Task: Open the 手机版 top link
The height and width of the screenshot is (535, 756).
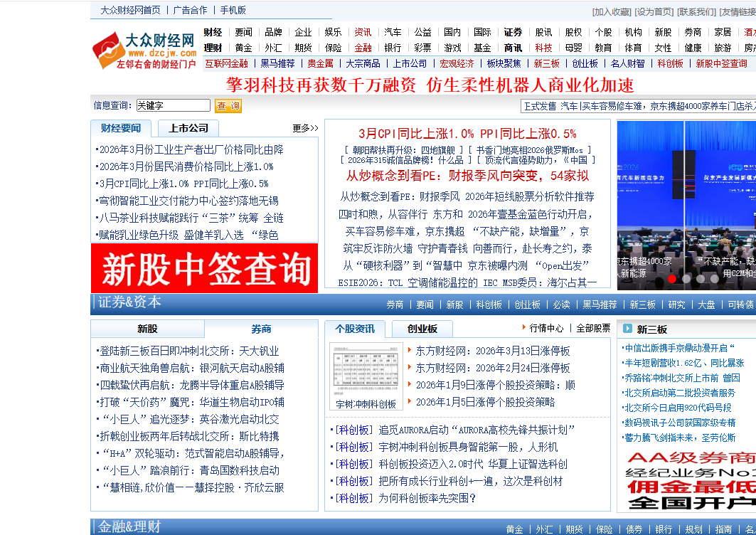Action: pos(233,10)
